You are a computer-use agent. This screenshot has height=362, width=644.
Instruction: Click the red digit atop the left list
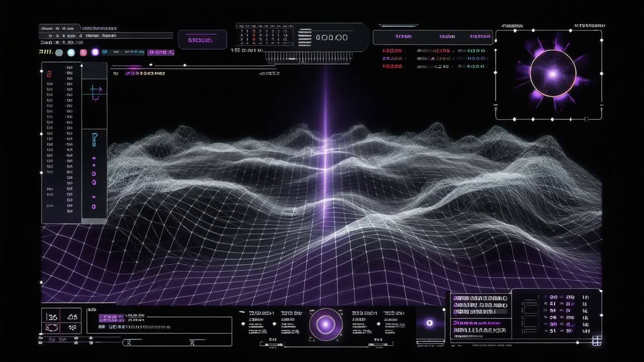[x=49, y=74]
